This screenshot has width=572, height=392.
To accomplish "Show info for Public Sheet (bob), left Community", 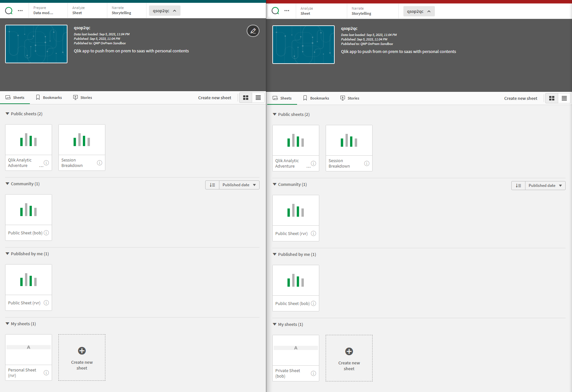I will tap(46, 233).
